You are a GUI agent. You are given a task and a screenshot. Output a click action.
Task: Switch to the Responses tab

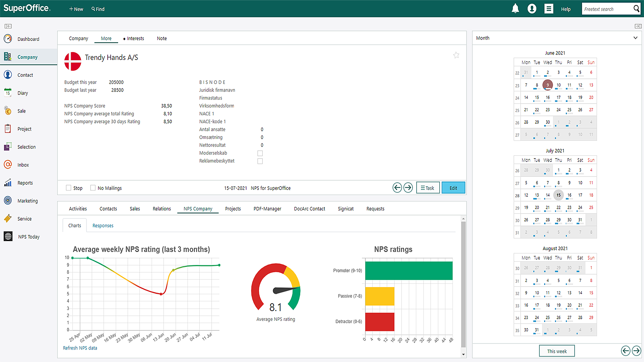[103, 226]
